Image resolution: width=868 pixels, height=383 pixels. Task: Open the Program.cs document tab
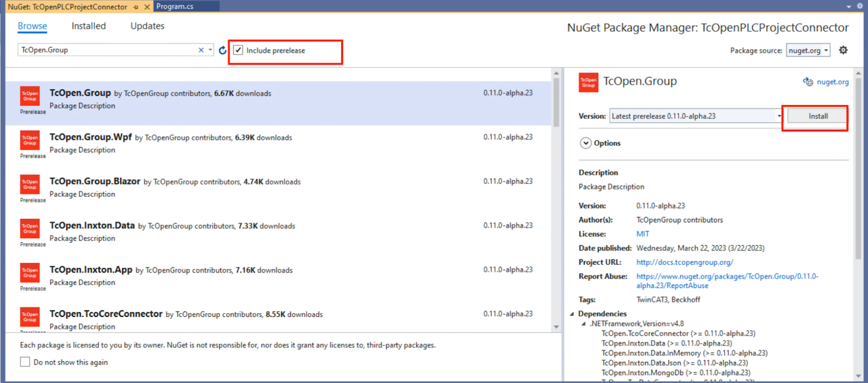point(175,7)
